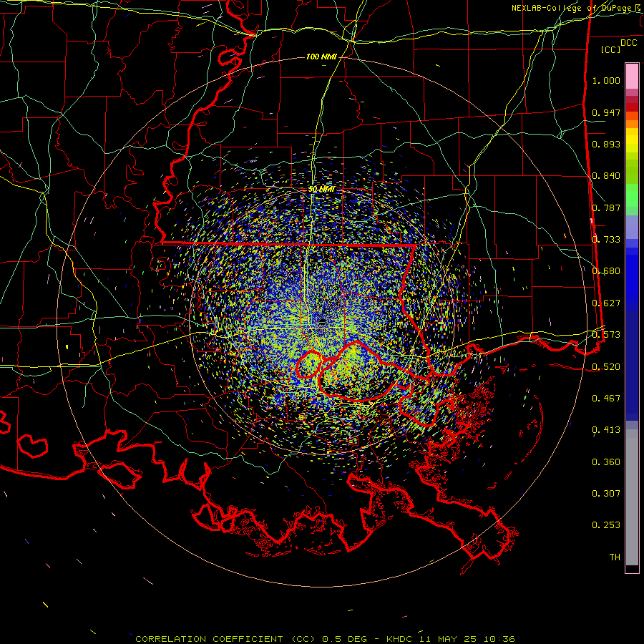Image resolution: width=644 pixels, height=644 pixels.
Task: Click the 0.467 value on the scale
Action: pyautogui.click(x=606, y=399)
